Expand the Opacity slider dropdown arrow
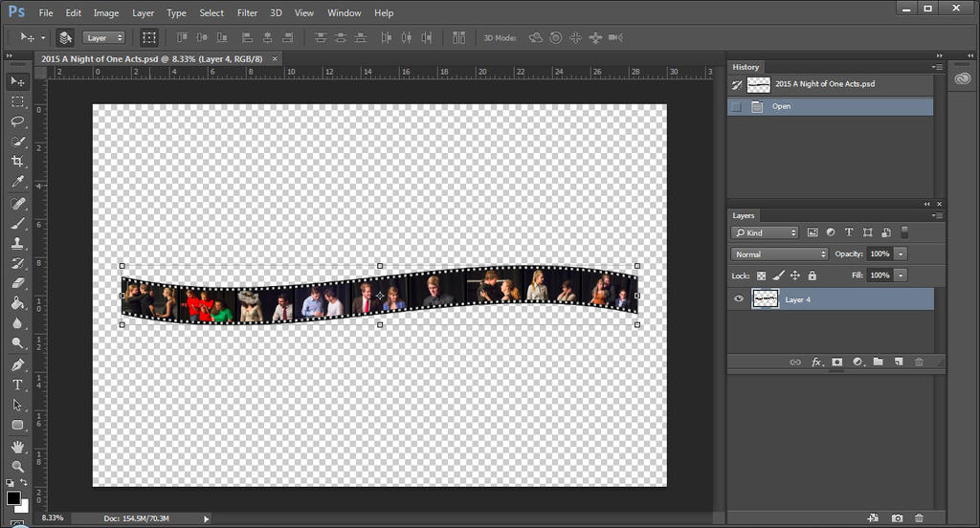Screen dimensions: 980x528 click(902, 254)
